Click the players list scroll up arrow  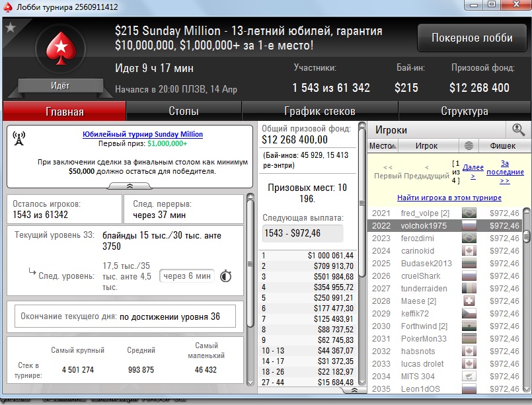pos(526,211)
